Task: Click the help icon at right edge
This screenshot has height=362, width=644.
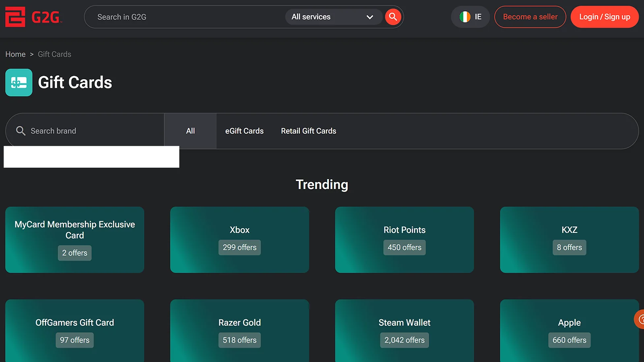Action: pos(639,319)
